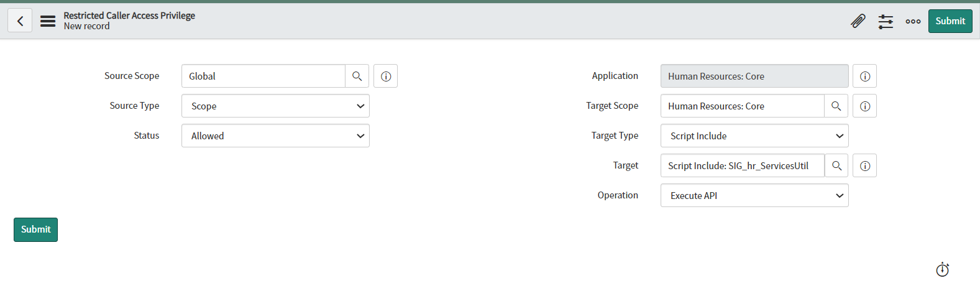980x296 pixels.
Task: Click the Status label
Action: tap(147, 136)
